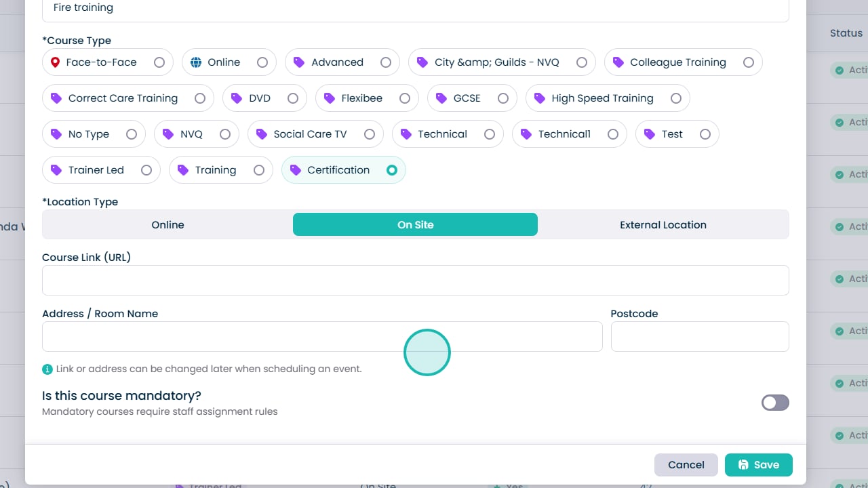Switch location type to Online

coord(167,225)
